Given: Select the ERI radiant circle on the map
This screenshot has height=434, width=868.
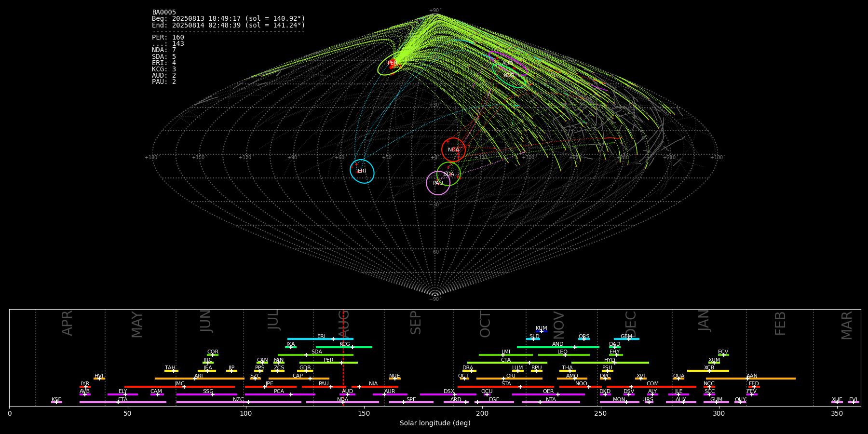Looking at the screenshot, I should [362, 171].
